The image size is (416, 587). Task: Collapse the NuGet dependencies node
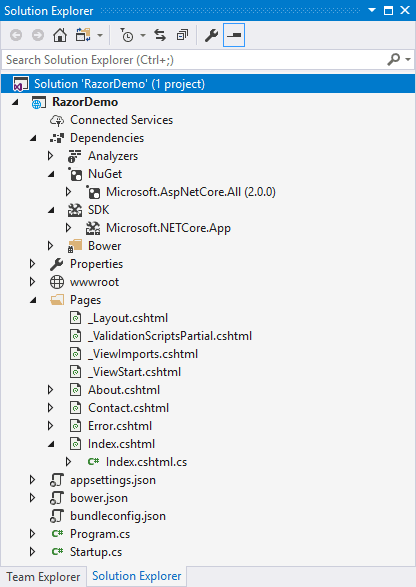(x=51, y=174)
